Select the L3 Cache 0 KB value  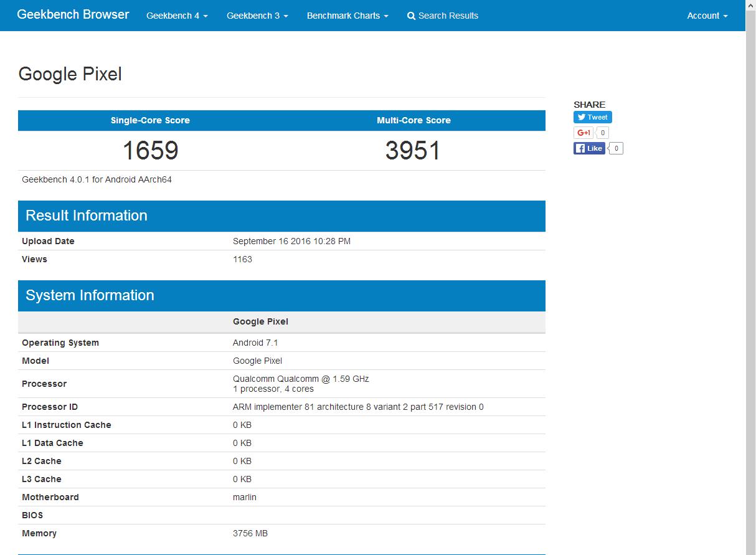click(x=242, y=479)
